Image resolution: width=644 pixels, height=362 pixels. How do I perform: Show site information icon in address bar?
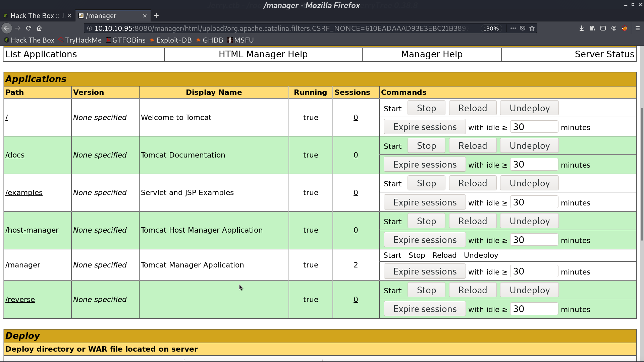(90, 28)
